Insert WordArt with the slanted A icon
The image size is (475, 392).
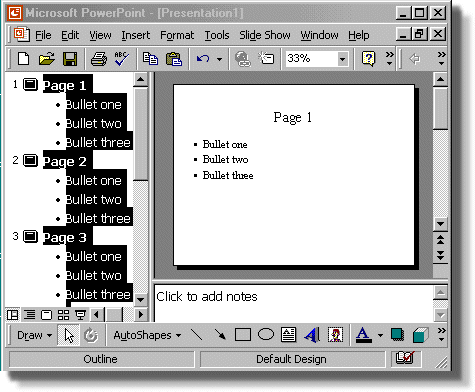pyautogui.click(x=312, y=335)
